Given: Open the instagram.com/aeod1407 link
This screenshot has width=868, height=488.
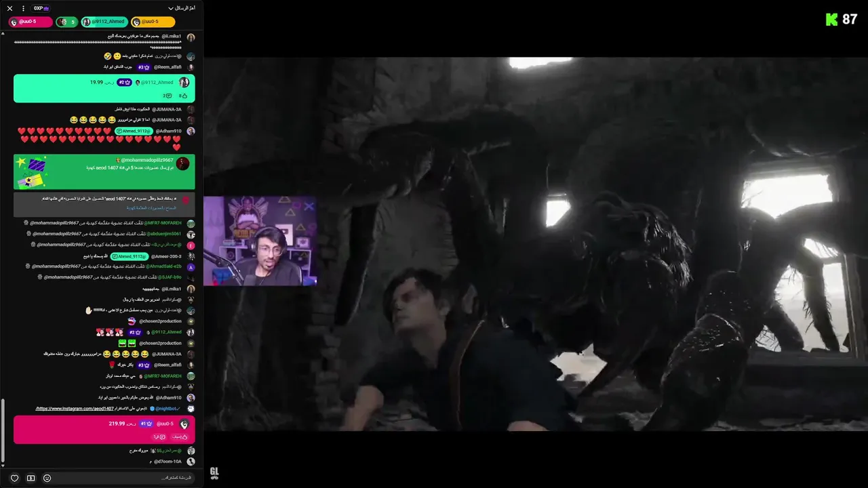Looking at the screenshot, I should click(x=75, y=409).
